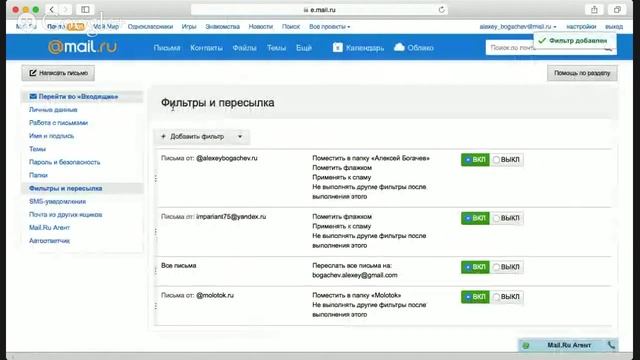
Task: Grab drag handle of @alexeybogachev.ru filter
Action: 156,178
